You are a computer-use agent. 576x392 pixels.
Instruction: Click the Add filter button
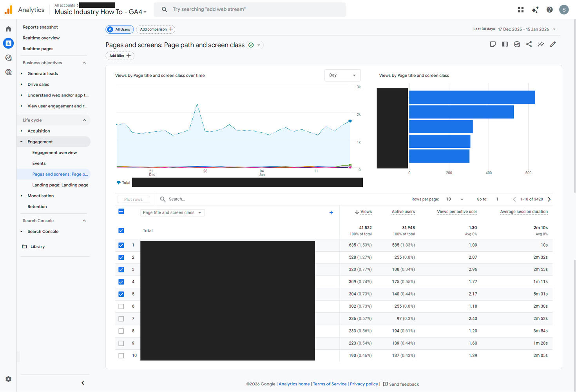120,56
